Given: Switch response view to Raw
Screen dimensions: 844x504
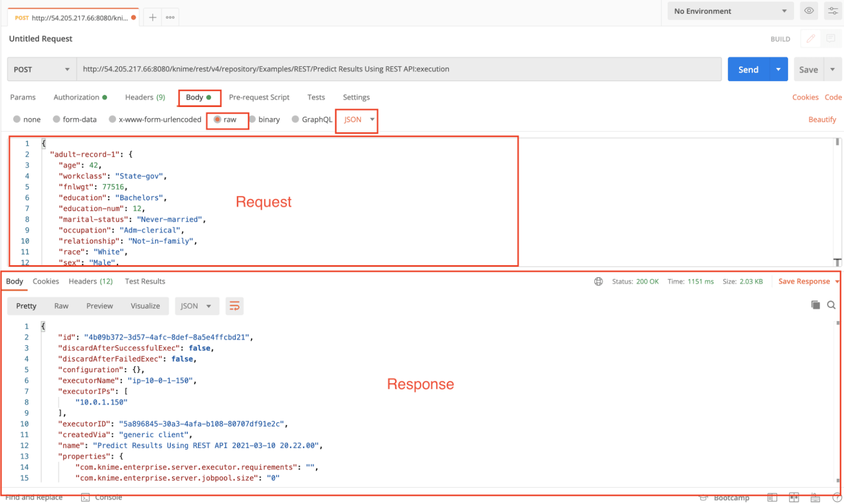Looking at the screenshot, I should (x=62, y=306).
